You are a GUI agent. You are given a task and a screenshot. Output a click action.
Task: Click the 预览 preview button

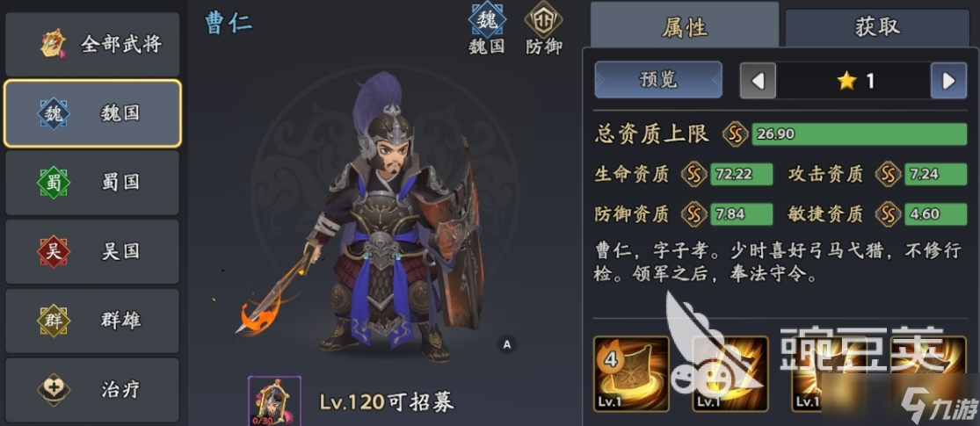(658, 80)
